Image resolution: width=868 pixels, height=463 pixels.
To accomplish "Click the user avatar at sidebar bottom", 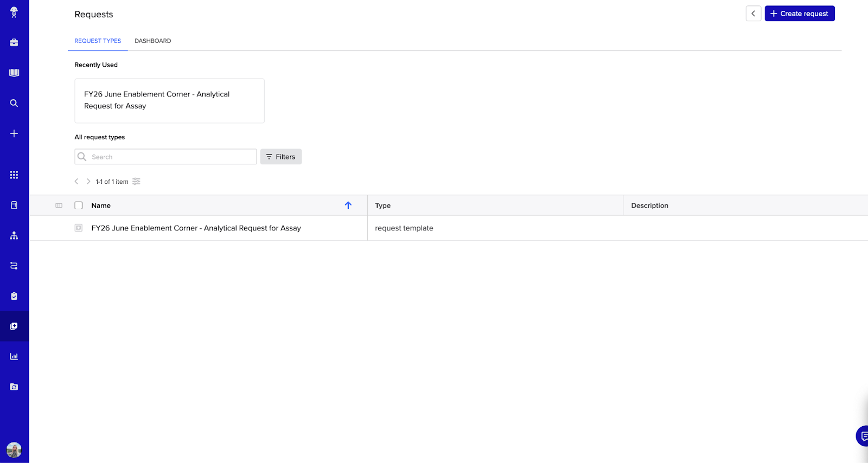I will [x=14, y=449].
